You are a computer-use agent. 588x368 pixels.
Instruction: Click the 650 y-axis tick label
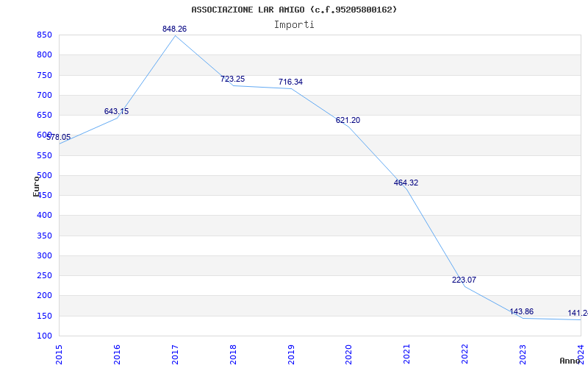click(44, 115)
